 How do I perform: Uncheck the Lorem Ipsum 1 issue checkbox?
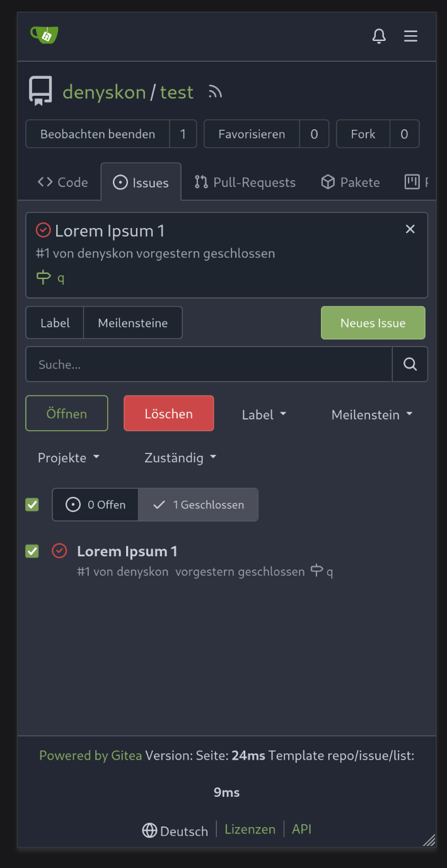click(32, 551)
